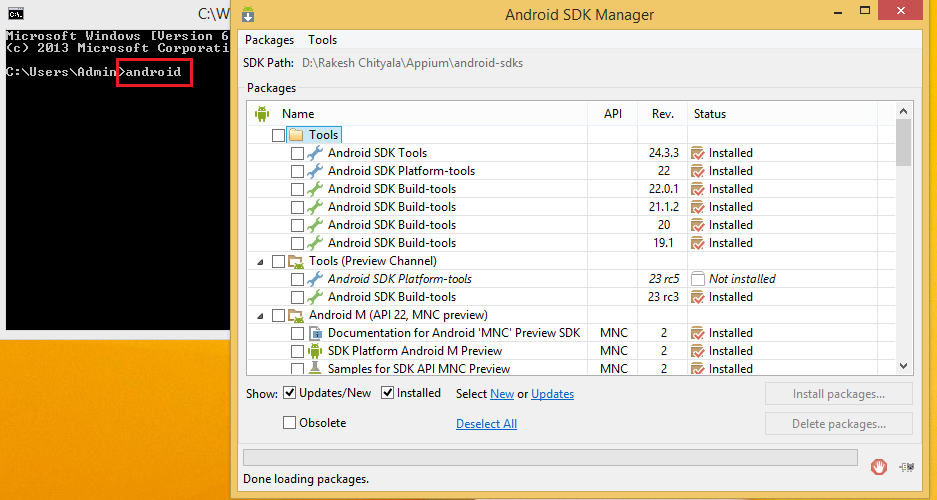
Task: Enable the Obsolete checkbox
Action: coord(289,422)
